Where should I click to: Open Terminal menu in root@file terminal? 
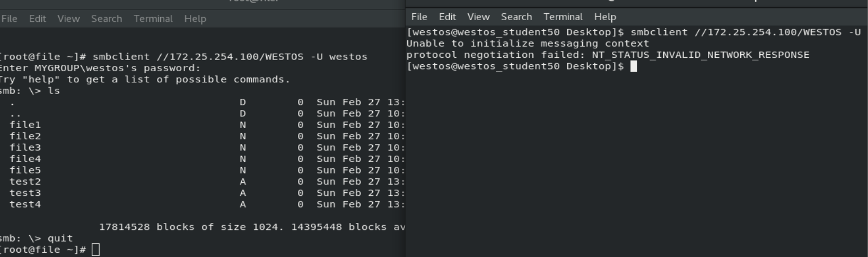coord(153,19)
